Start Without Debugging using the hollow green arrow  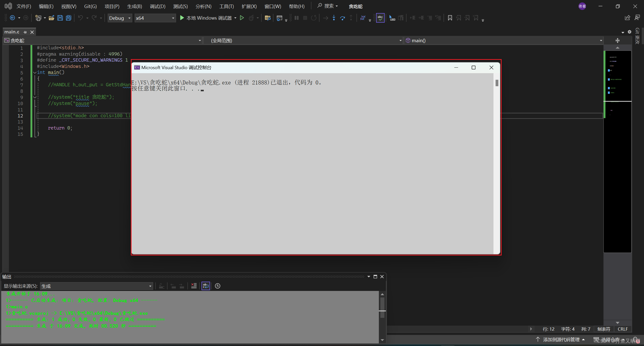[x=242, y=18]
